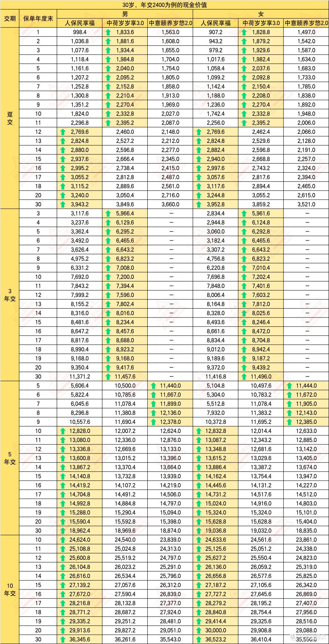
Task: Click the '女' group header
Action: coord(261,14)
